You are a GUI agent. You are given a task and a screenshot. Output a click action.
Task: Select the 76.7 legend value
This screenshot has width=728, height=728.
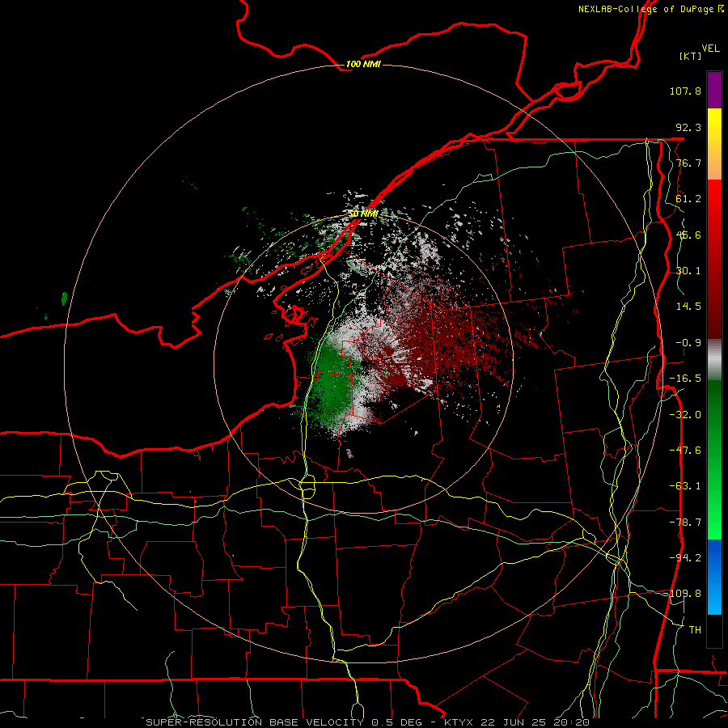click(688, 163)
